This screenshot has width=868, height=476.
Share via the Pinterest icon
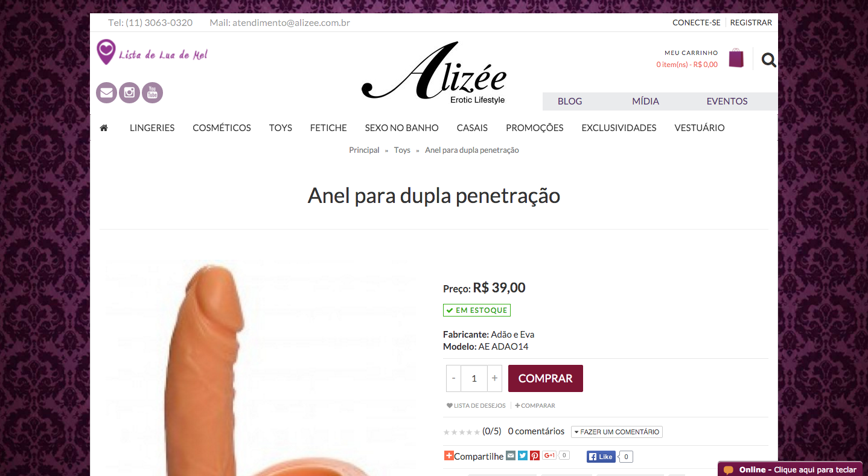[x=535, y=456]
